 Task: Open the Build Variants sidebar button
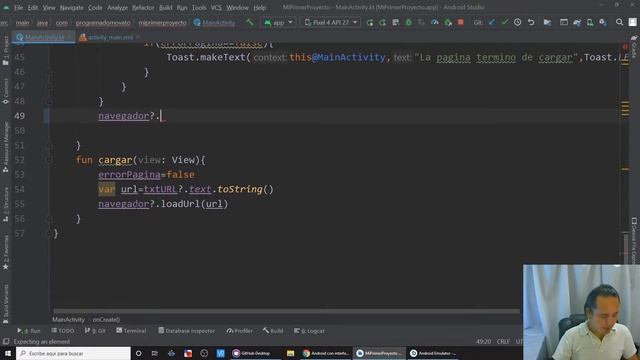click(x=6, y=304)
